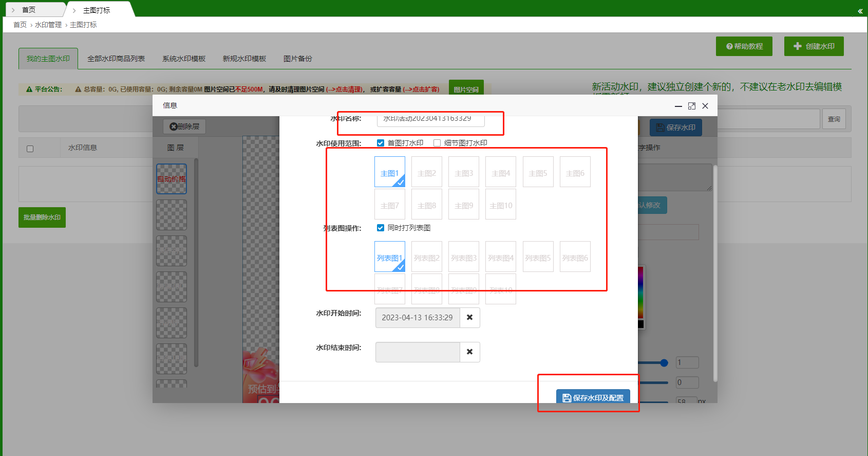Screen dimensions: 868x456
Task: Select the 主图1 image slot
Action: click(389, 172)
